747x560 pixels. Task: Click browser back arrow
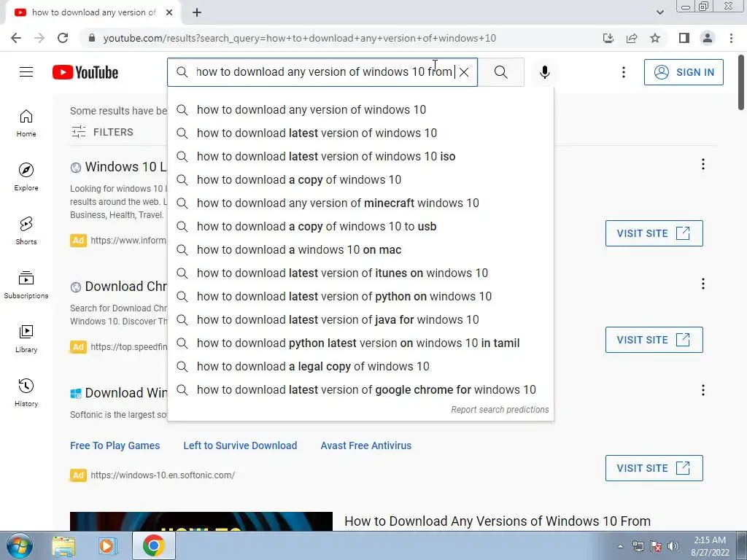coord(16,38)
